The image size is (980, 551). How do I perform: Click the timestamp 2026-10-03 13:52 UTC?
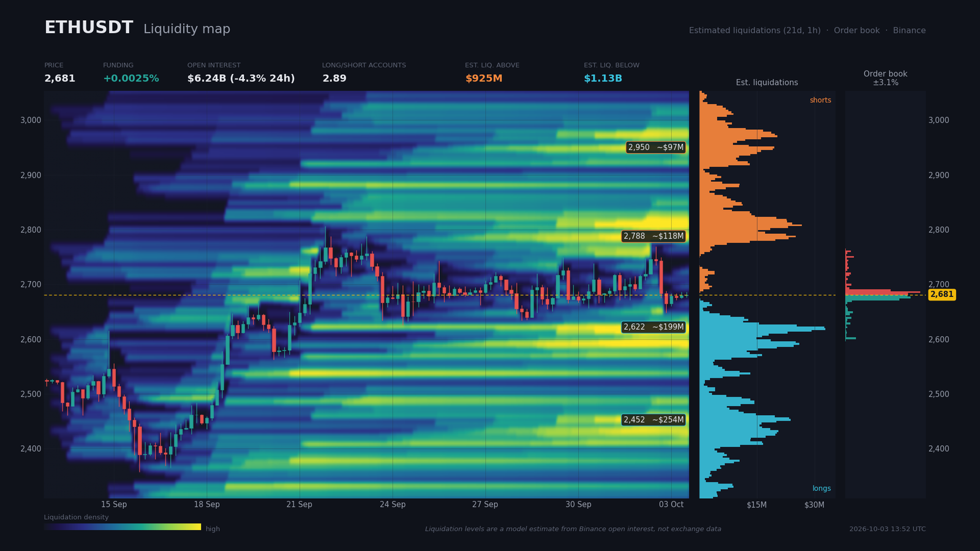pos(888,529)
